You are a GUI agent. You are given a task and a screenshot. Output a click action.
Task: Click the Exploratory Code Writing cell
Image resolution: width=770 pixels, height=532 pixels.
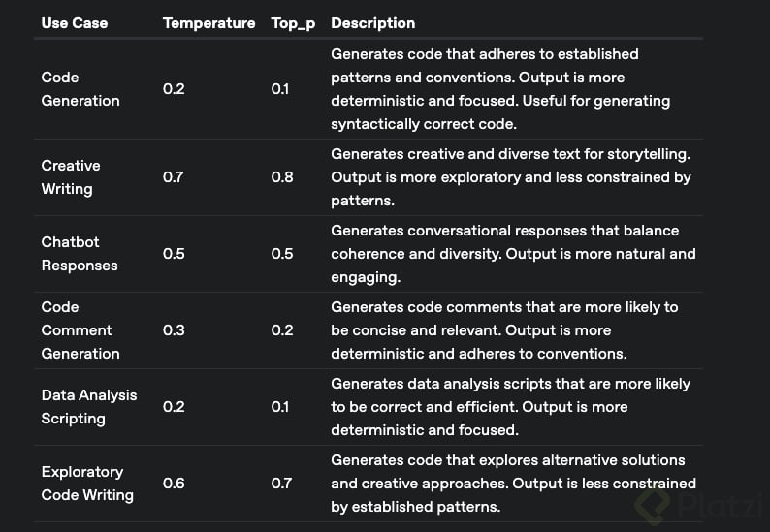tap(87, 484)
